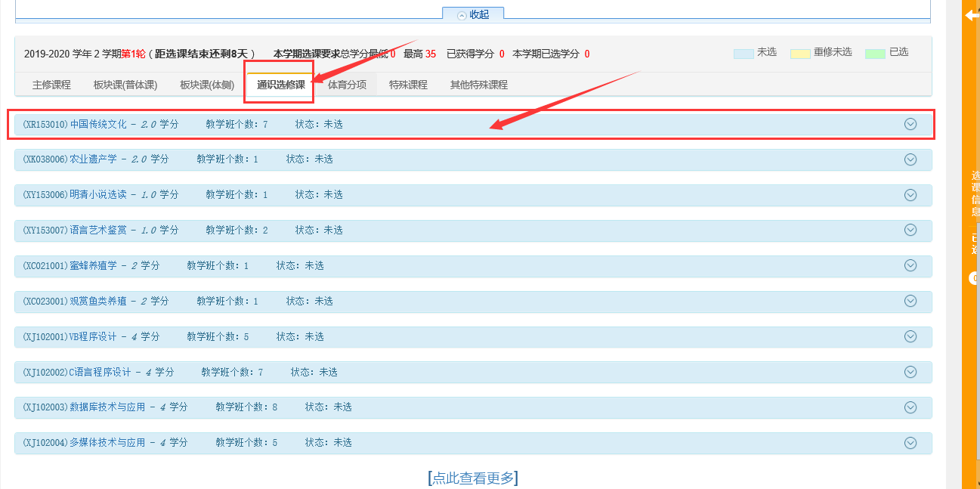Screen dimensions: 980x489
Task: Click the green 已选 legend swatch
Action: (874, 54)
